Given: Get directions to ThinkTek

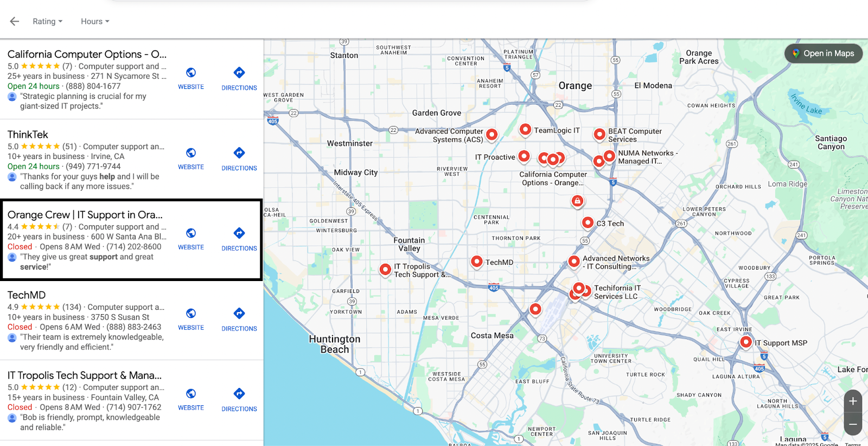Looking at the screenshot, I should pos(239,153).
